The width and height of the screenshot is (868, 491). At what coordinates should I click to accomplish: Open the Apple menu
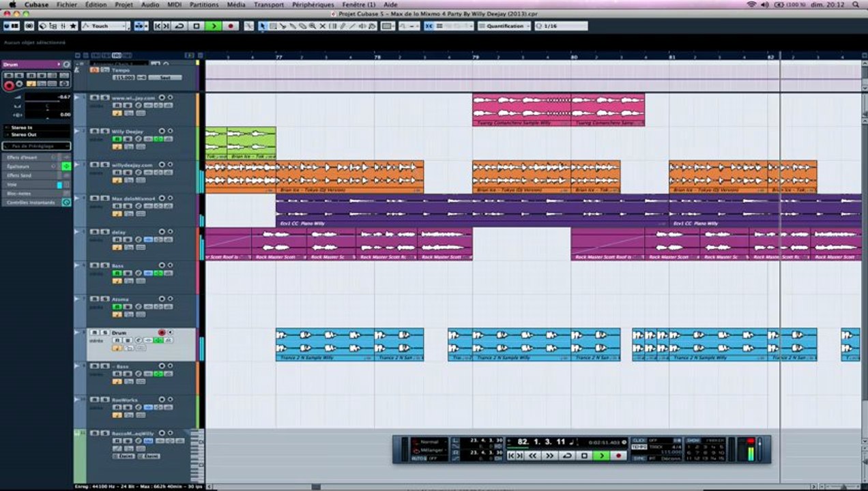[x=12, y=4]
